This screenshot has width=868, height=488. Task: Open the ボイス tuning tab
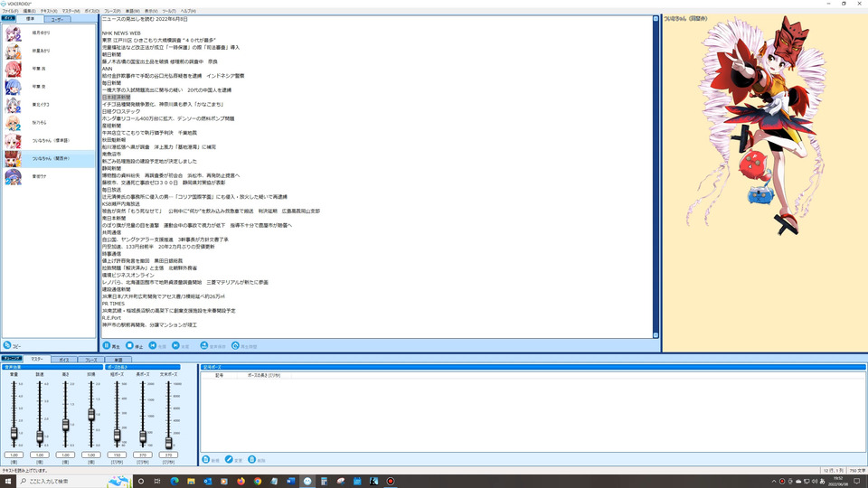pos(64,360)
